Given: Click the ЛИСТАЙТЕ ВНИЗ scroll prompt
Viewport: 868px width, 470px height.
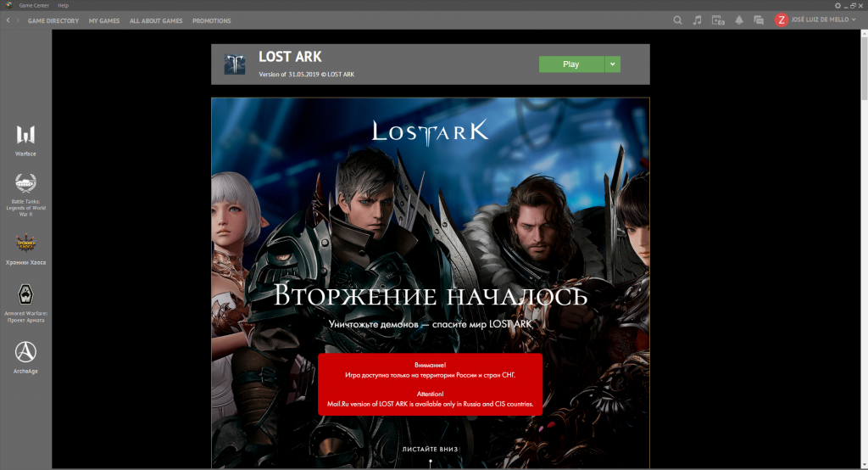Looking at the screenshot, I should point(430,449).
